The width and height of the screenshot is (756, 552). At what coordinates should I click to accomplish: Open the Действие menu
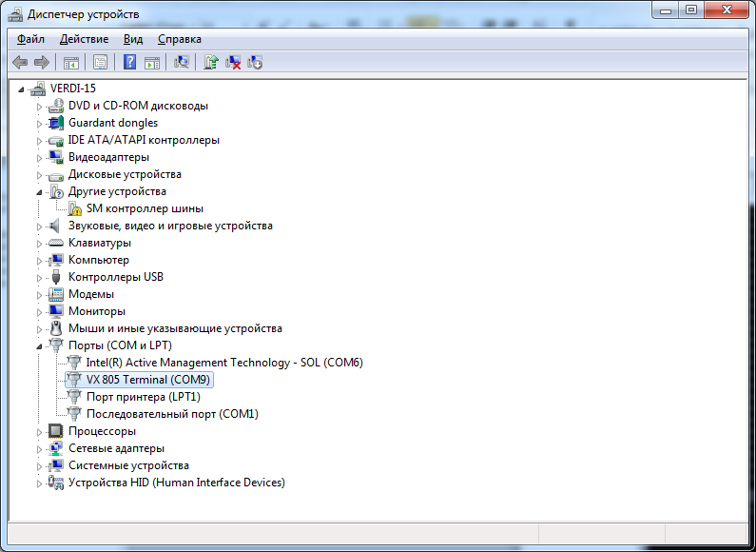tap(84, 39)
